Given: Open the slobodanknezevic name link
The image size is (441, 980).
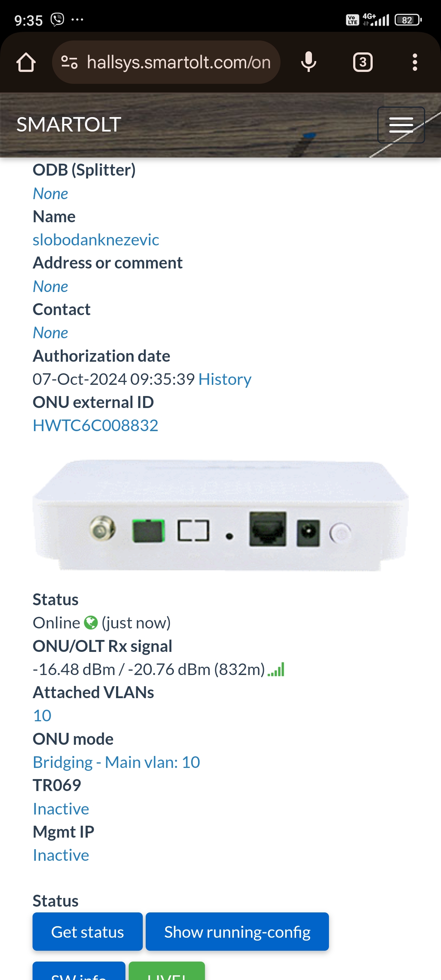Looking at the screenshot, I should click(96, 240).
